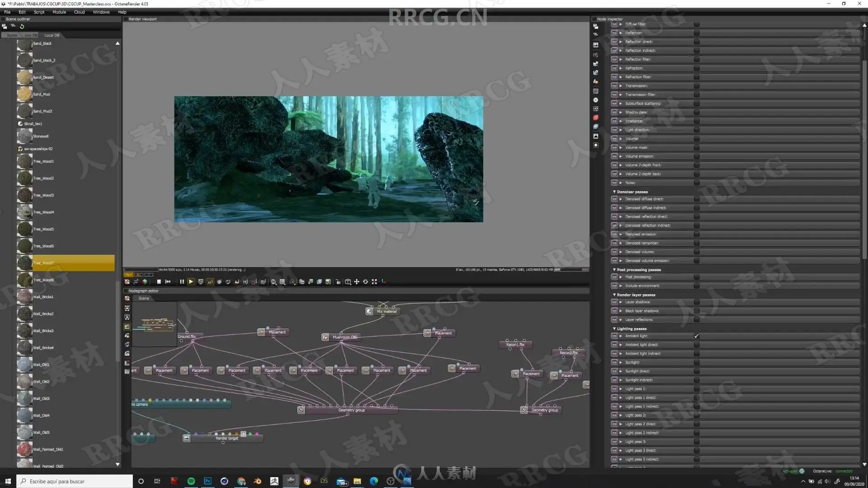Click Mix material node icon

[369, 311]
